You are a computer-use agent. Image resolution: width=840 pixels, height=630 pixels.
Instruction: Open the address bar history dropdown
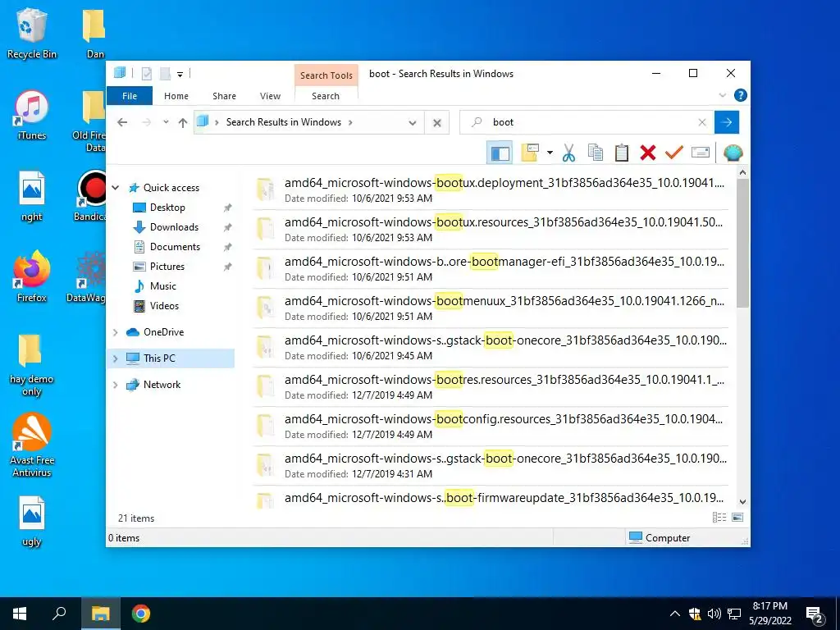coord(413,123)
